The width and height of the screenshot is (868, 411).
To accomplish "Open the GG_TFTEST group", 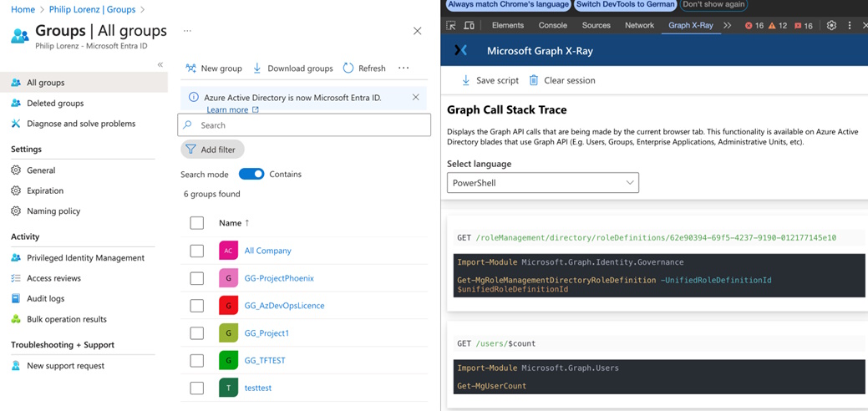I will 265,360.
